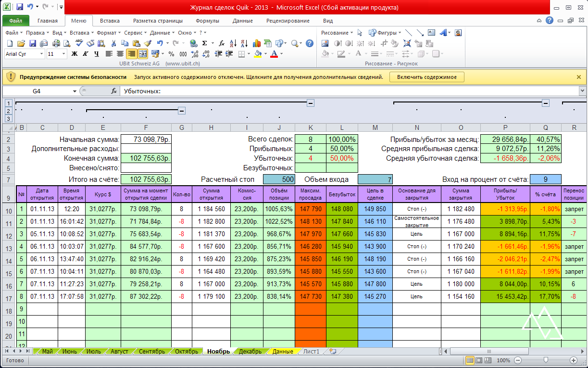Click the Format Painter brush icon

coord(148,43)
